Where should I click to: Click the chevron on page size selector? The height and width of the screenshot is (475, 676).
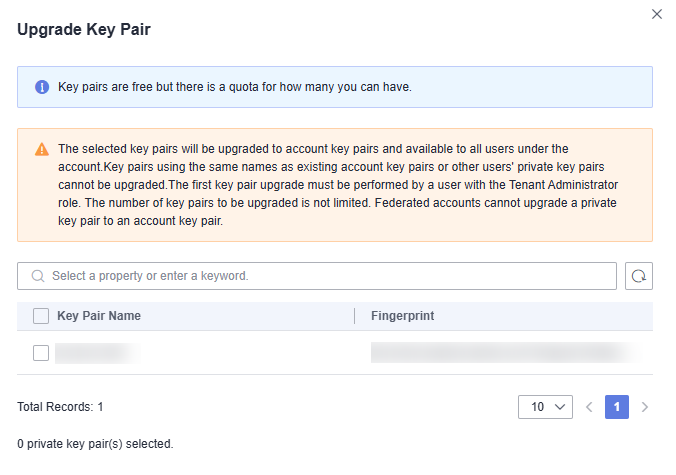tap(560, 407)
